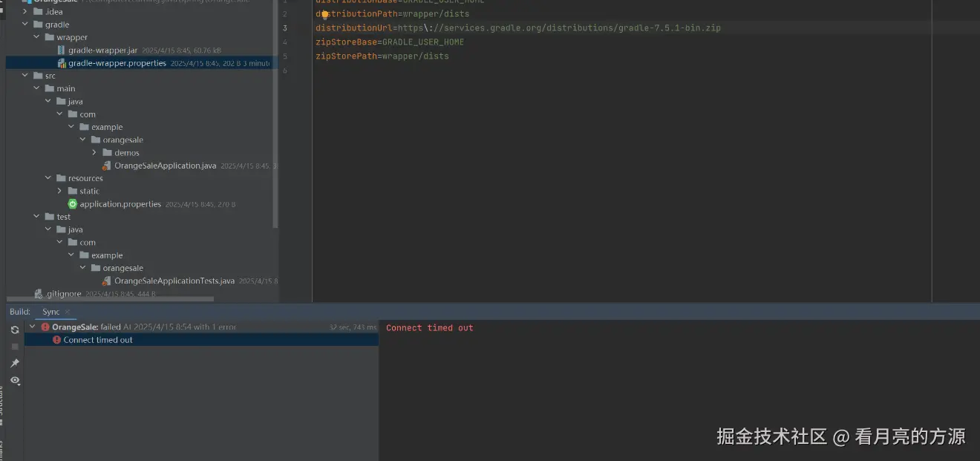Collapse the main folder chevron
Image resolution: width=980 pixels, height=461 pixels.
[36, 88]
